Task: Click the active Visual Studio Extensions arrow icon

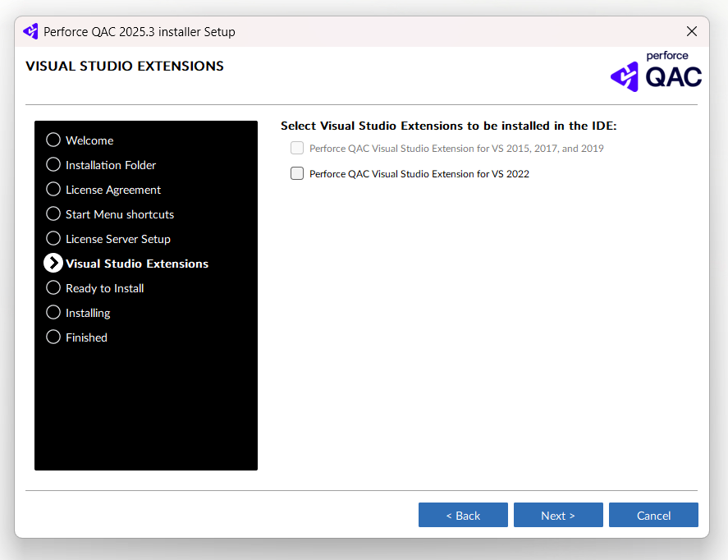Action: pos(53,263)
